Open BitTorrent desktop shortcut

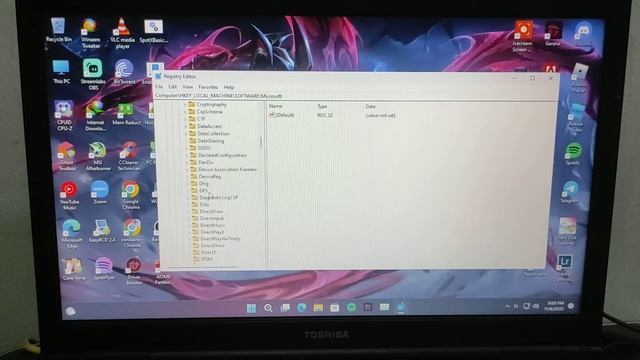pos(124,72)
